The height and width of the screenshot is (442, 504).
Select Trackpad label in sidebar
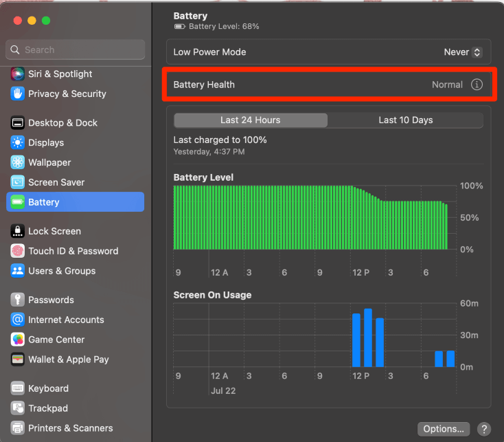48,408
